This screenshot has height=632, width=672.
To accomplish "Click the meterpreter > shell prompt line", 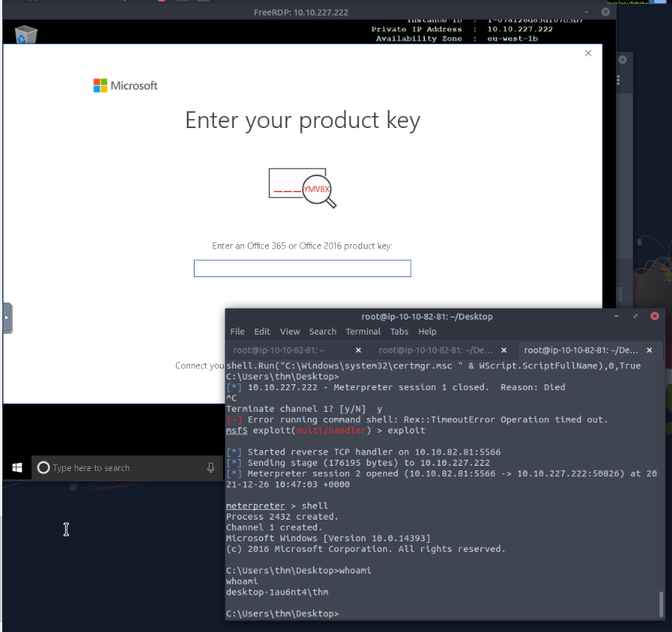I will click(x=277, y=505).
